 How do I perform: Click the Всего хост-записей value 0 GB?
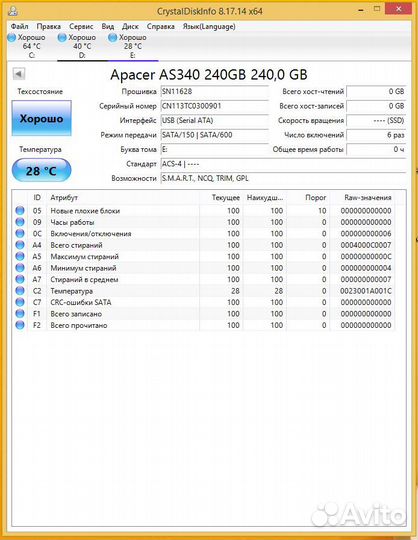376,106
